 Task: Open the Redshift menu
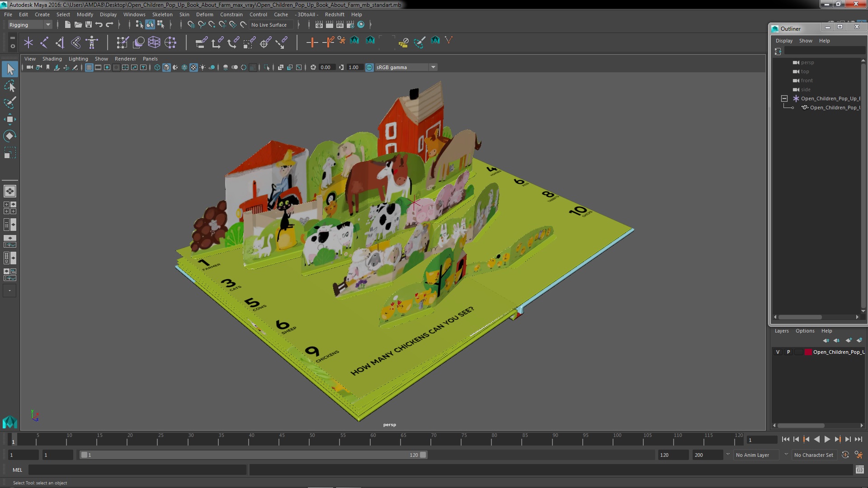[335, 14]
